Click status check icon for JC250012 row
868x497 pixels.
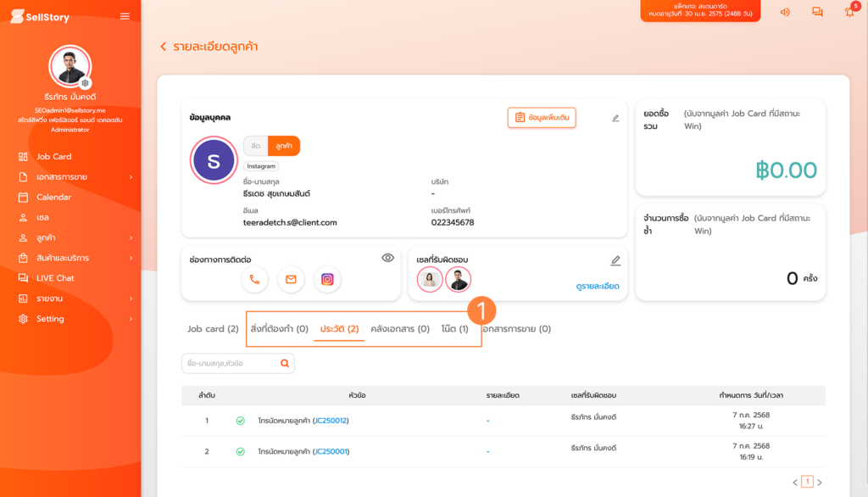point(240,421)
